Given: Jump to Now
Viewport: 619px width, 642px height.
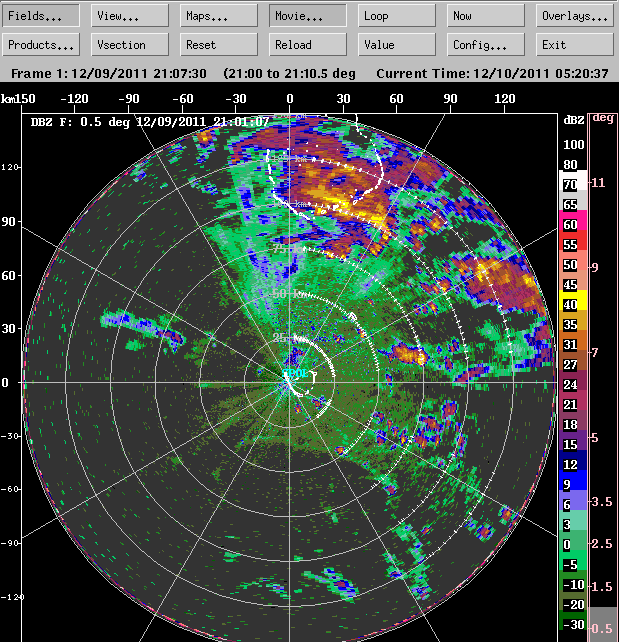Looking at the screenshot, I should tap(486, 16).
